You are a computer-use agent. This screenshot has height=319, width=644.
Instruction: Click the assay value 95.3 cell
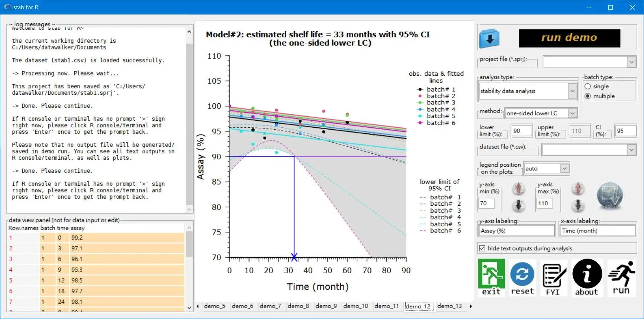coord(127,270)
